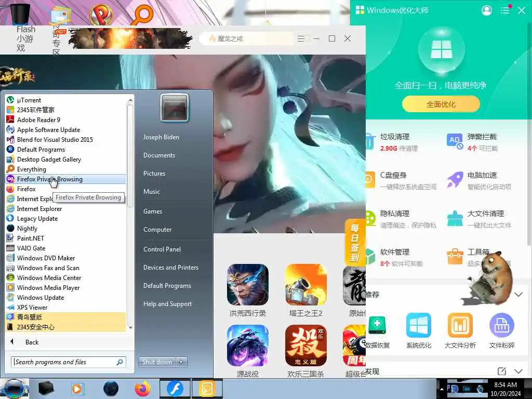The width and height of the screenshot is (532, 399).
Task: Open Windows Fax and Scan
Action: (65, 268)
